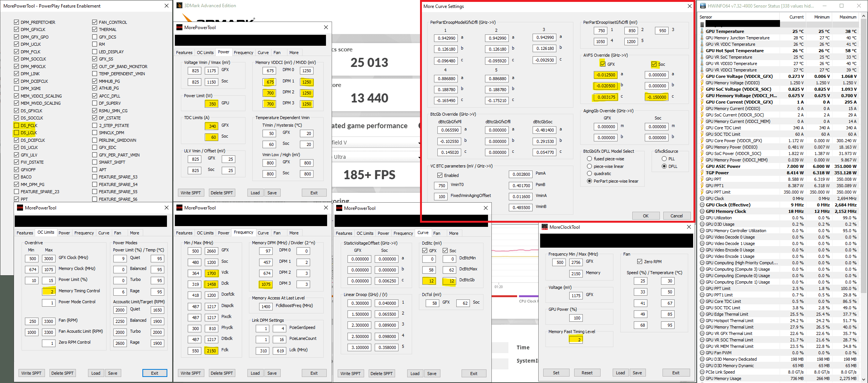Click icon beside GPU Fan PWM row
Image resolution: width=868 pixels, height=383 pixels.
pos(702,353)
